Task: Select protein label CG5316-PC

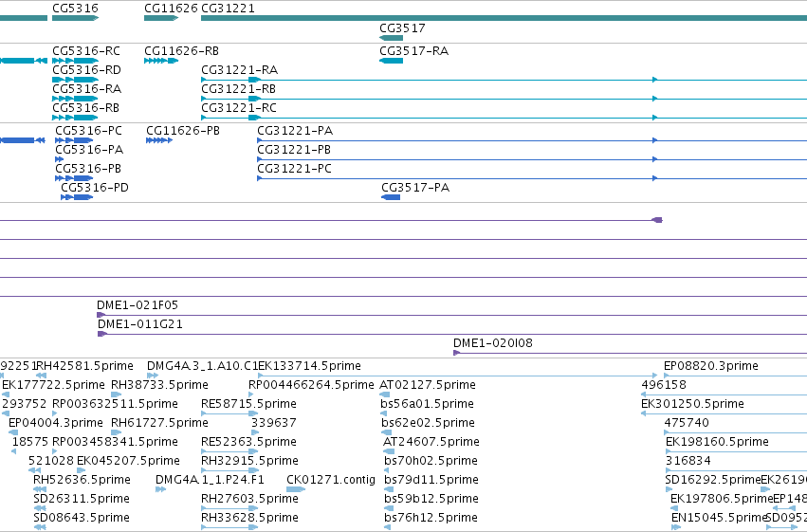Action: pos(88,131)
